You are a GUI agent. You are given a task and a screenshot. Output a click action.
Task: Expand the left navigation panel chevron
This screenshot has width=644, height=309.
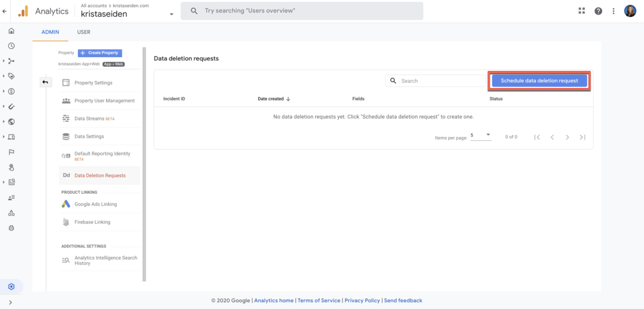click(x=10, y=302)
